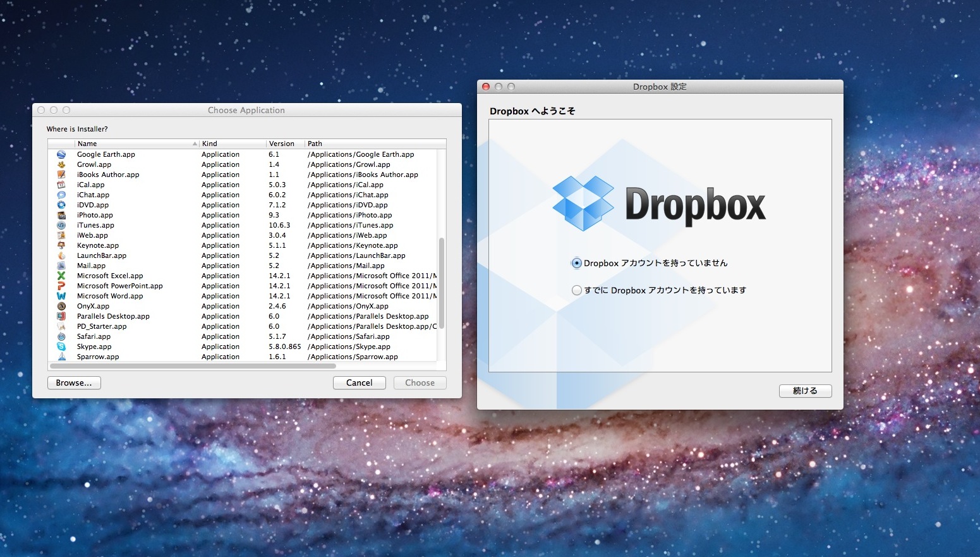The height and width of the screenshot is (557, 980).
Task: Click the Sparrow app icon
Action: click(61, 357)
